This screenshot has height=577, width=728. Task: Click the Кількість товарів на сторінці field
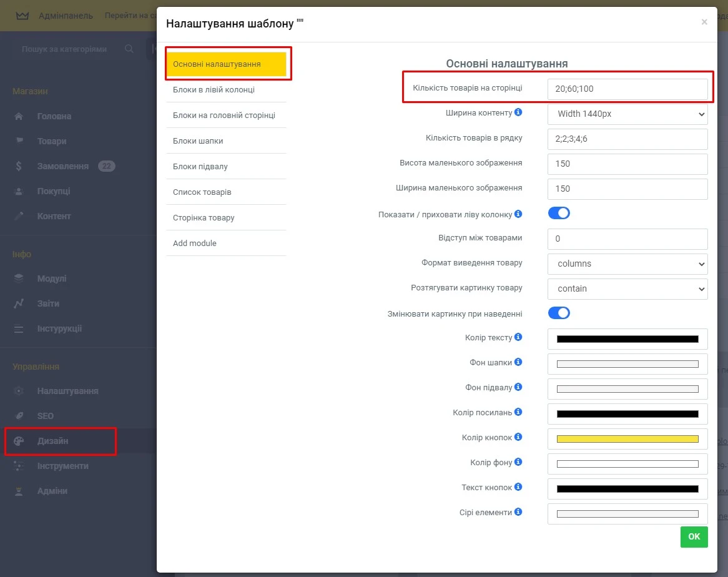[x=627, y=89]
